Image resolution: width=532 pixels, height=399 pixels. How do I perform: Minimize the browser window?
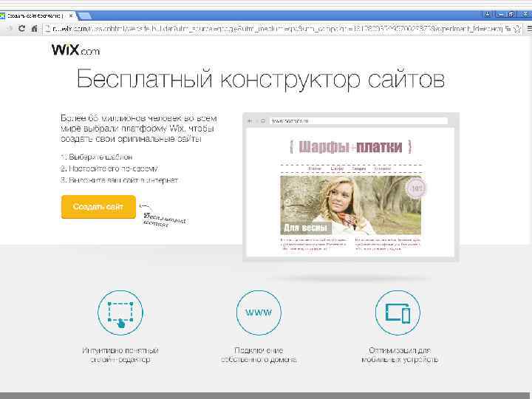500,14
